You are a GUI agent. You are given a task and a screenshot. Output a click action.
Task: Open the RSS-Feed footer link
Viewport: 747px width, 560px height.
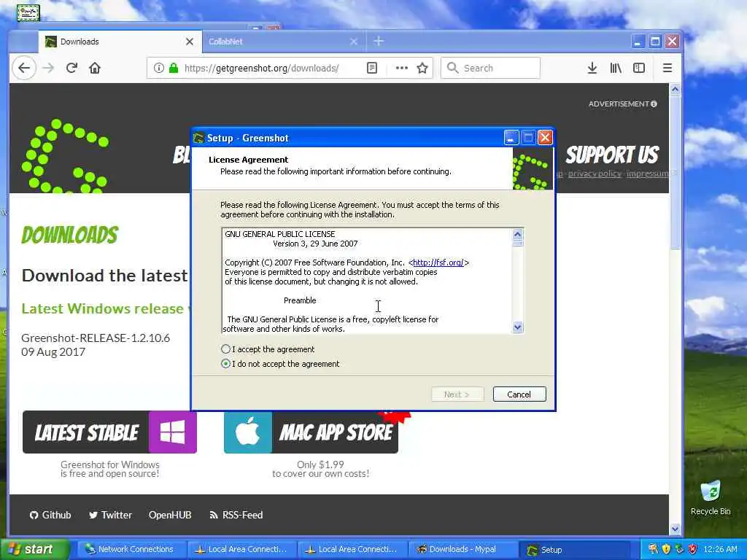(x=236, y=515)
